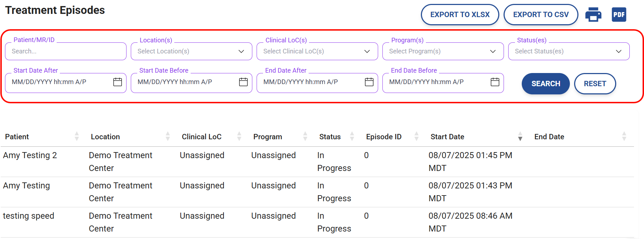Click the End Date column header

click(x=549, y=137)
